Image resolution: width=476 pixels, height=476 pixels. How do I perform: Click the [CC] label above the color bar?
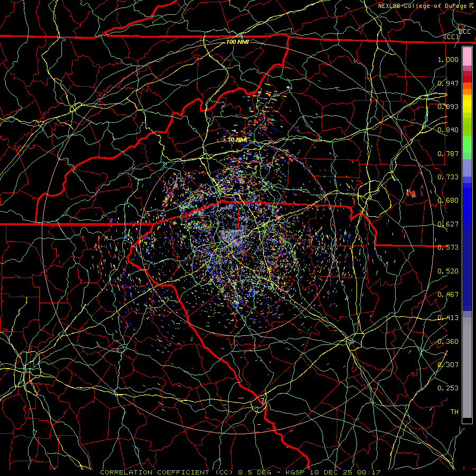coord(452,37)
